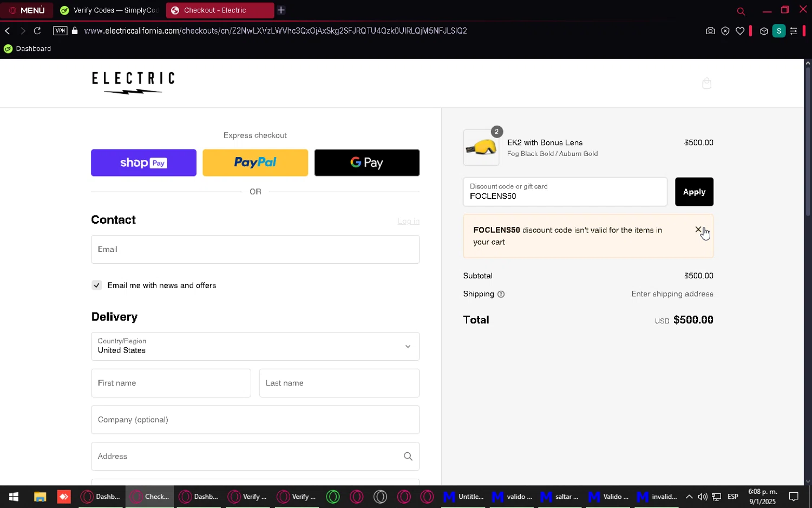Click the Discount code or gift card field
812x508 pixels.
[x=565, y=192]
